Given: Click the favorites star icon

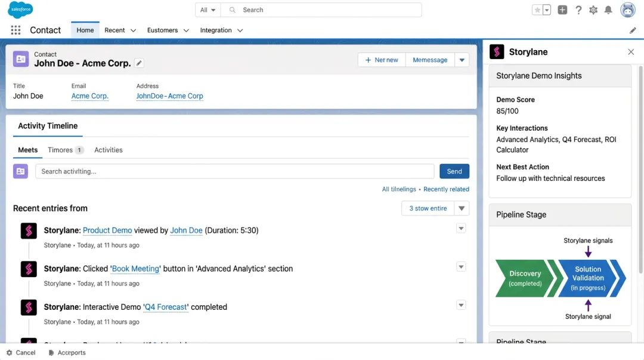Looking at the screenshot, I should click(x=537, y=10).
